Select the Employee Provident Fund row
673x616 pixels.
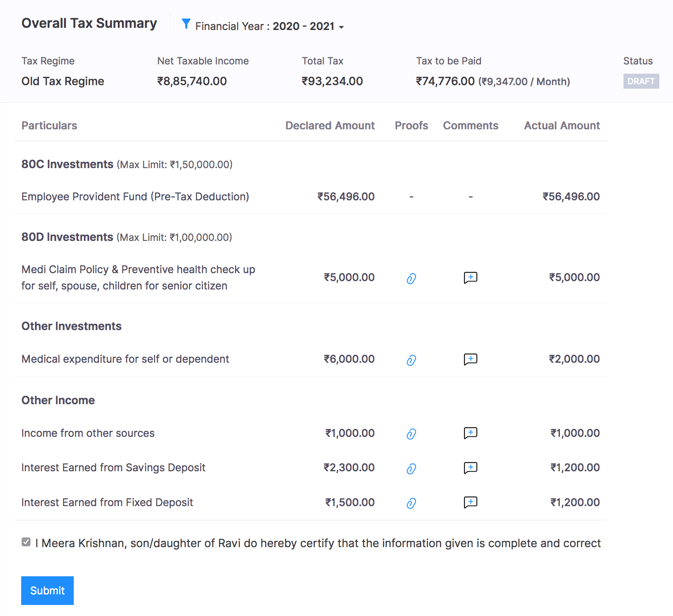(x=135, y=197)
